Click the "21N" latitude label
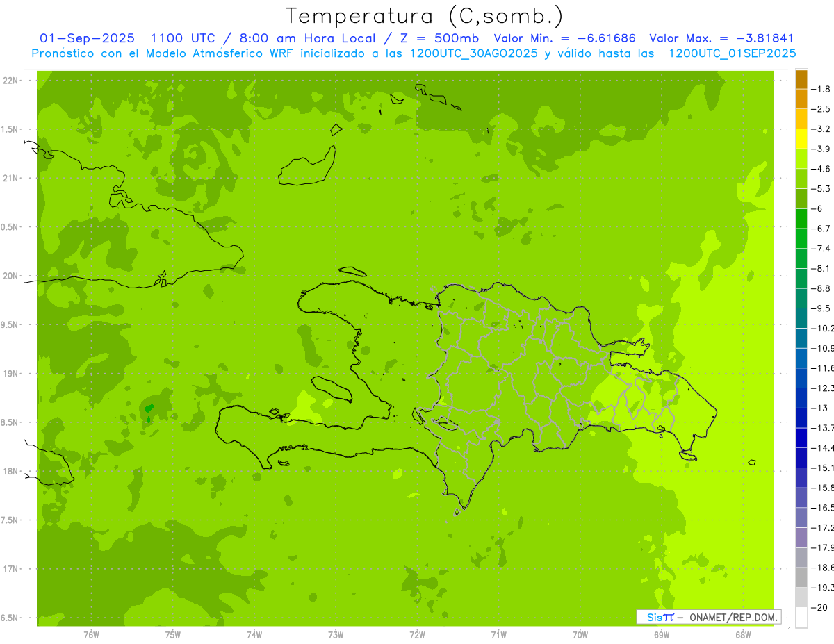Viewport: 834px width, 644px height. click(x=11, y=179)
